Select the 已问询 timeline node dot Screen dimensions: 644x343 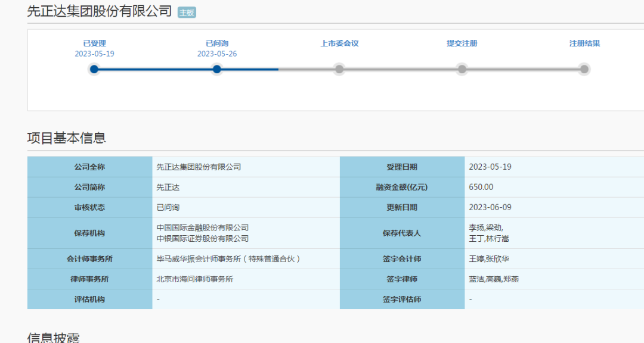click(x=217, y=69)
